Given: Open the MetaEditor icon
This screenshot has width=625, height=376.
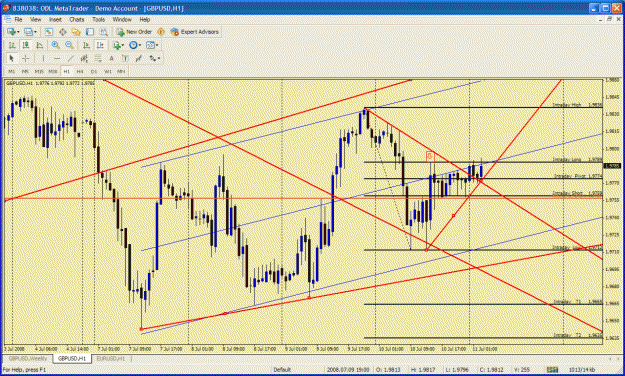Looking at the screenshot, I should pyautogui.click(x=161, y=32).
